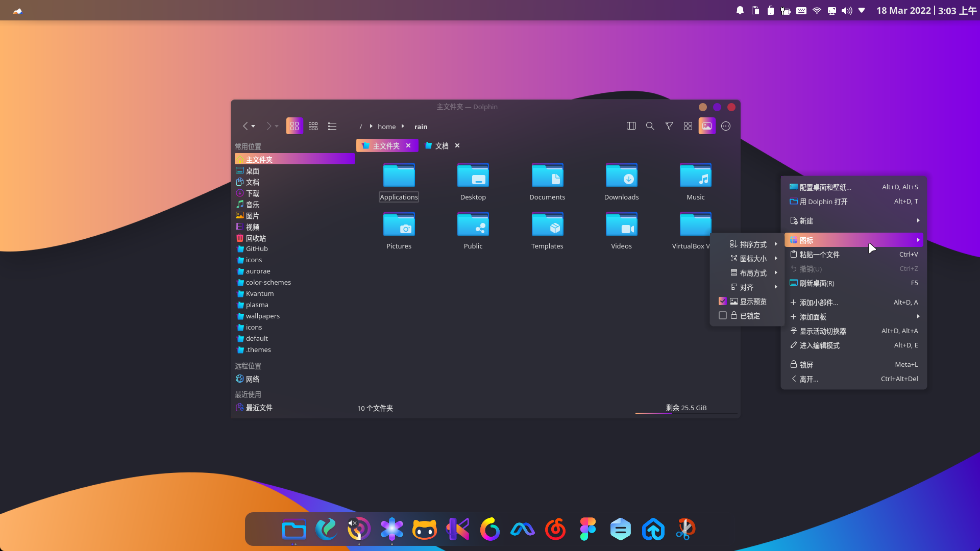Screen dimensions: 980x551
Task: Click the free space bar 剩余 25.5 GiB
Action: point(687,408)
